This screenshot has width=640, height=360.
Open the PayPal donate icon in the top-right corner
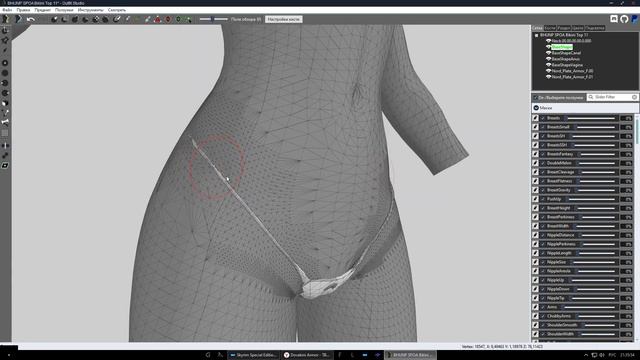click(x=635, y=19)
